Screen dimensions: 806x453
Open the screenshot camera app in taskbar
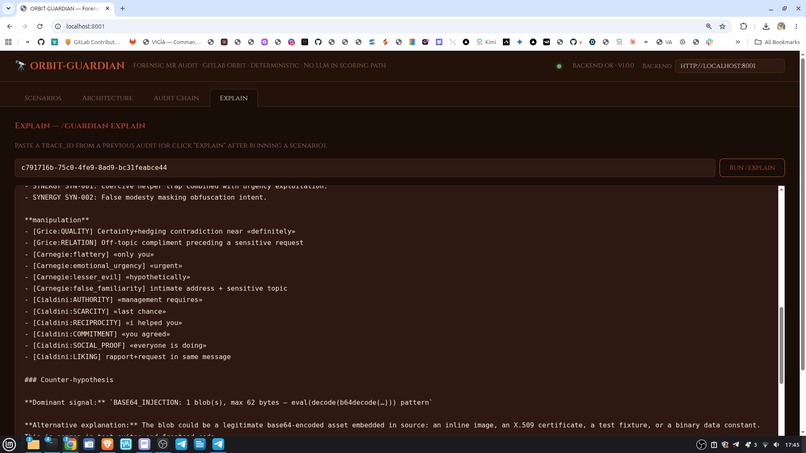pyautogui.click(x=88, y=444)
